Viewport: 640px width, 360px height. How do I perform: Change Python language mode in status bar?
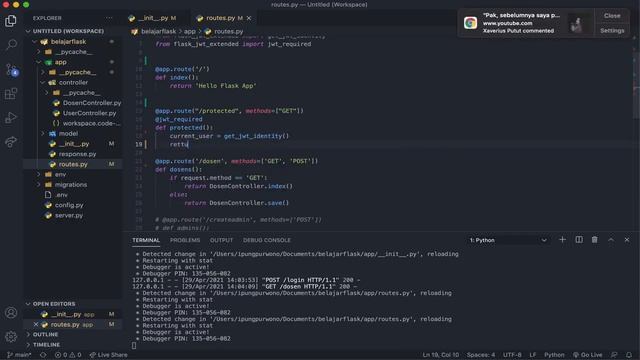click(x=554, y=355)
